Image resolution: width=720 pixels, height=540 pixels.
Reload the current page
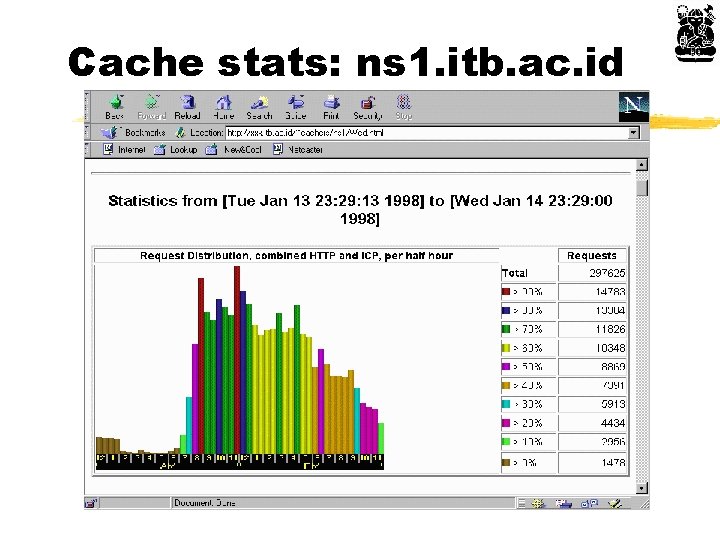[187, 107]
